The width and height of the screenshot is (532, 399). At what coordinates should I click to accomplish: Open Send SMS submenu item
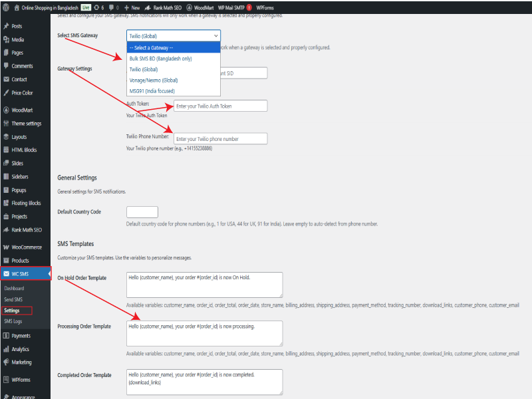coord(13,300)
